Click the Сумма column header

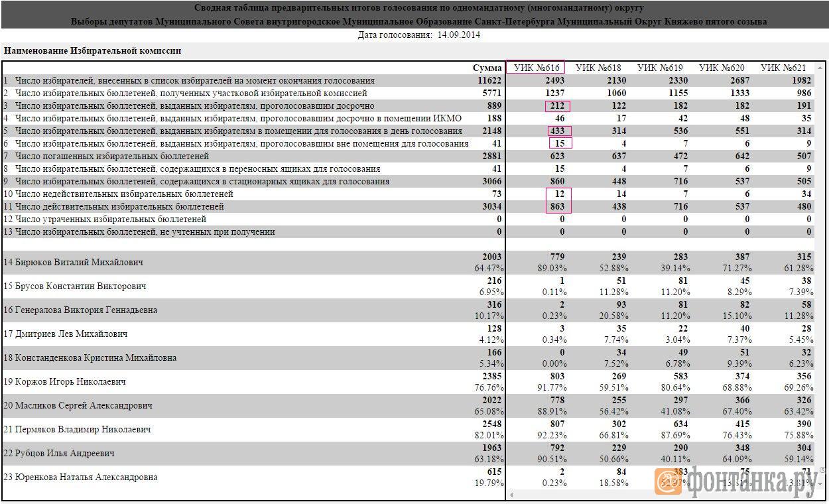pos(487,68)
